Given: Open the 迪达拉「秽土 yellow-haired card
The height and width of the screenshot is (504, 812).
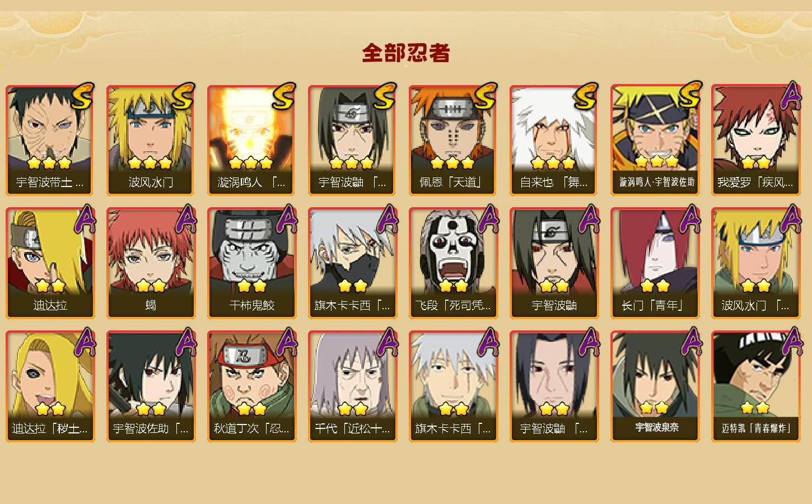Looking at the screenshot, I should [x=50, y=386].
